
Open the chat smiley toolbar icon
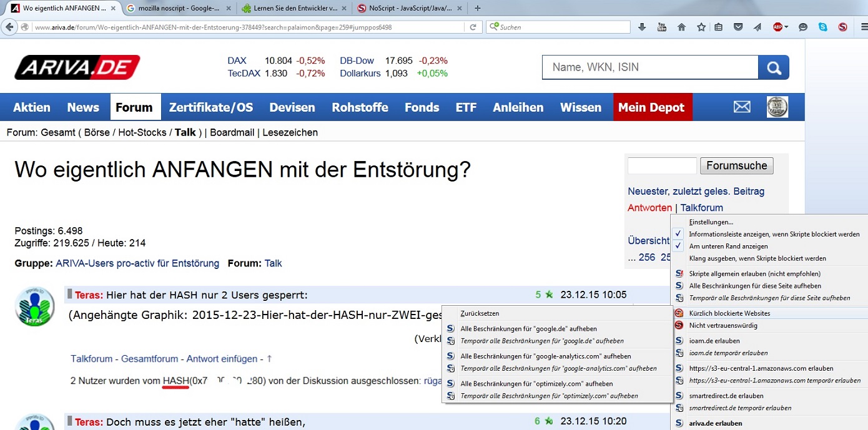pos(804,27)
